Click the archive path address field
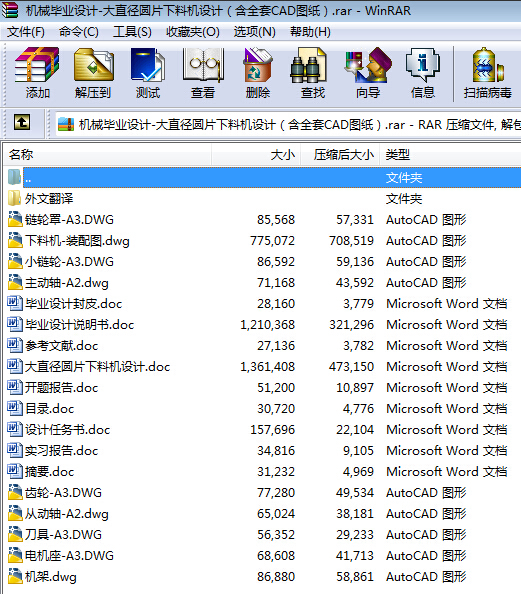 (288, 124)
